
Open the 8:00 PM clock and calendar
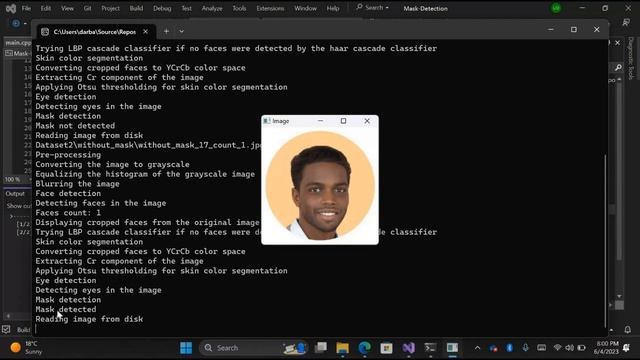coord(606,348)
